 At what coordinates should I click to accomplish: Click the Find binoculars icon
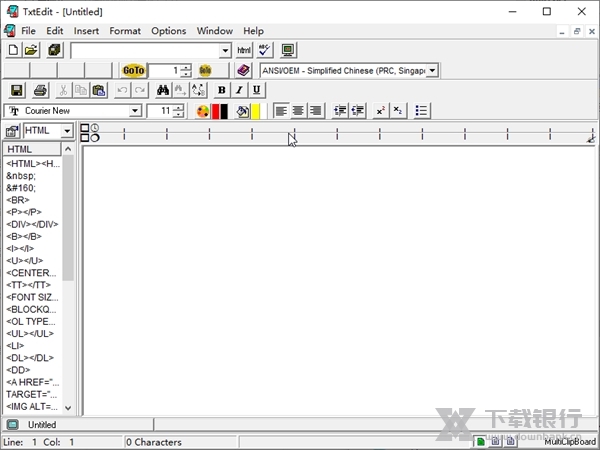(x=163, y=90)
